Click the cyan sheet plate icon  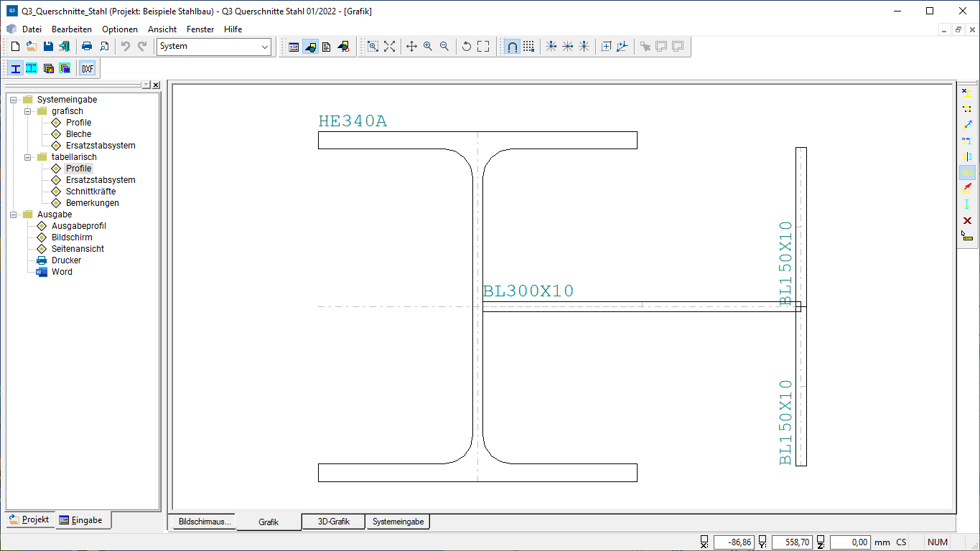[32, 68]
